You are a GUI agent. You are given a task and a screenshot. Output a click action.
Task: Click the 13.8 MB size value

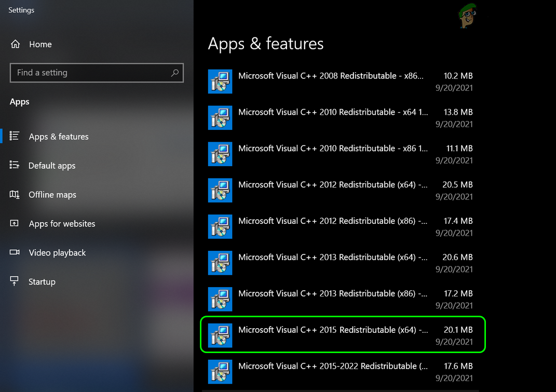(x=458, y=112)
